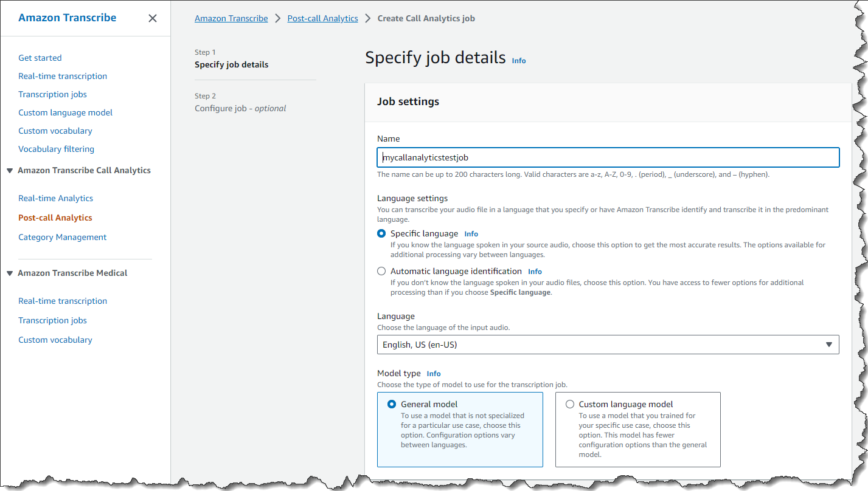Open the Language dropdown showing English, US
The width and height of the screenshot is (868, 491).
[608, 345]
